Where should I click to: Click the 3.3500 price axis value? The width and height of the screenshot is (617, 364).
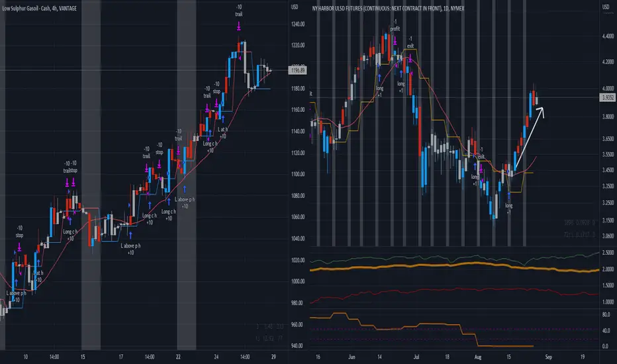click(x=608, y=186)
